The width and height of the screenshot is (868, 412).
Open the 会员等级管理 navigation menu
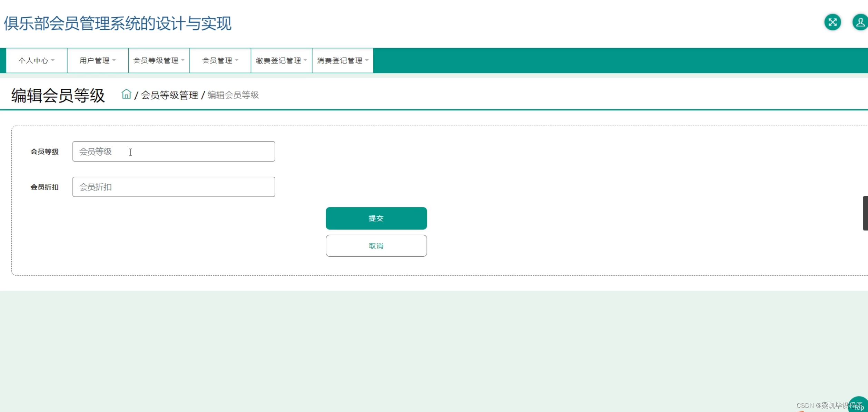156,60
